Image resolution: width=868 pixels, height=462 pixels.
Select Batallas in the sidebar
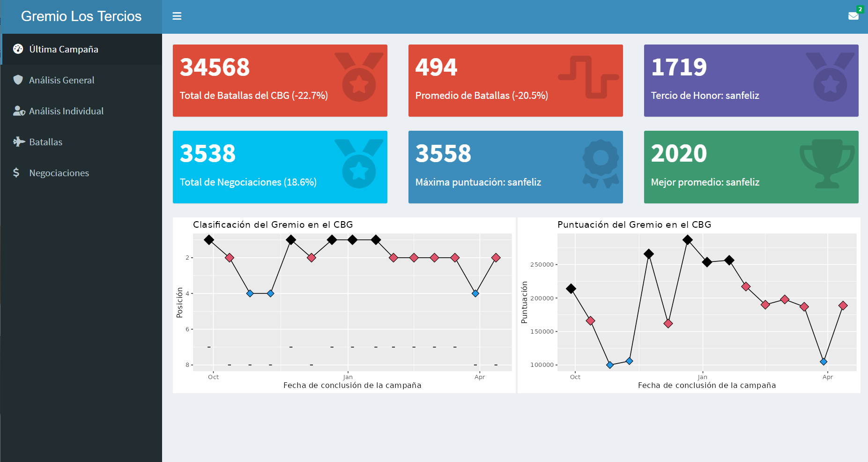46,142
